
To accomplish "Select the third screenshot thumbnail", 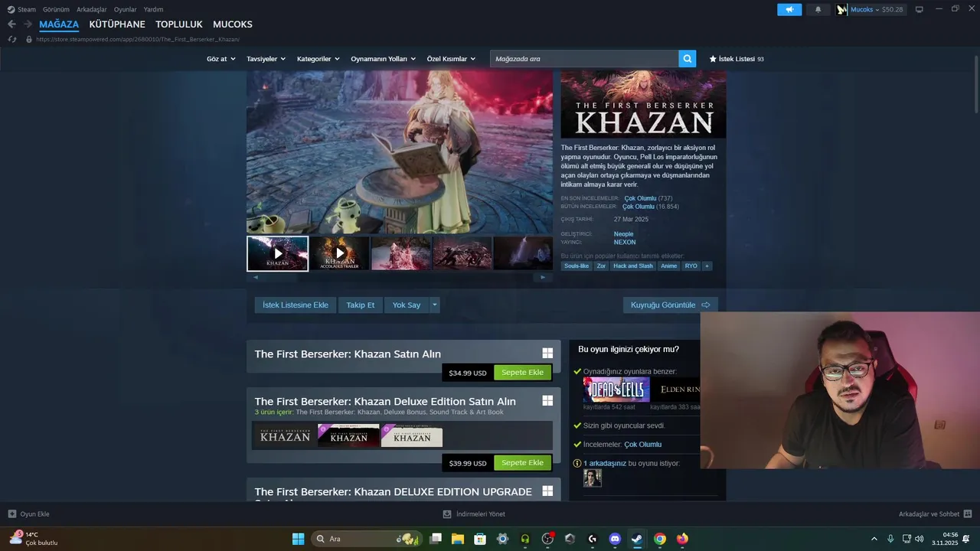I will 401,253.
